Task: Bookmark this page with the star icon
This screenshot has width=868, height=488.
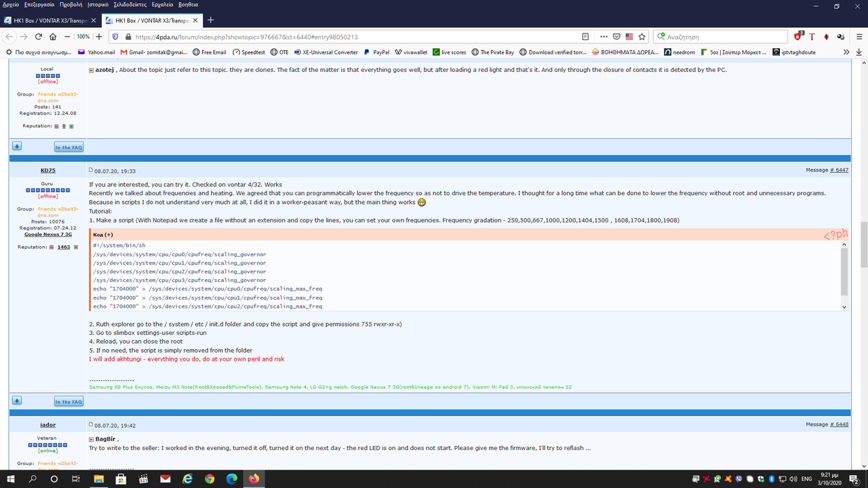Action: [642, 37]
